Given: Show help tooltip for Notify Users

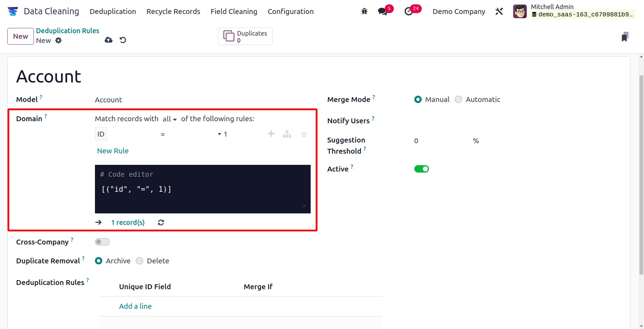Looking at the screenshot, I should [373, 118].
